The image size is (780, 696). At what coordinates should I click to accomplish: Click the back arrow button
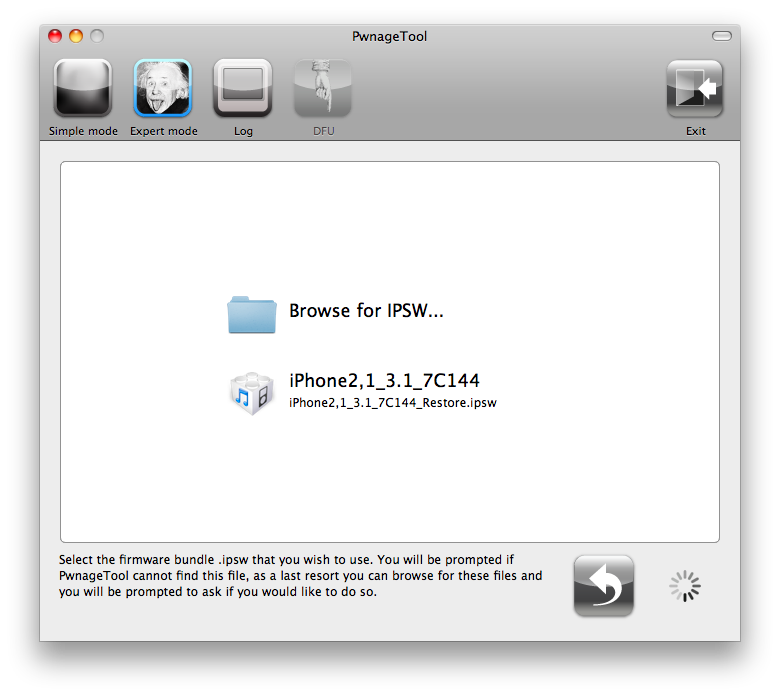coord(603,586)
